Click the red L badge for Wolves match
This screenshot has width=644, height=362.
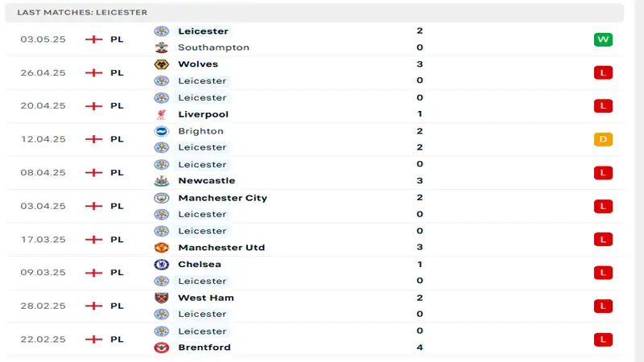tap(603, 72)
